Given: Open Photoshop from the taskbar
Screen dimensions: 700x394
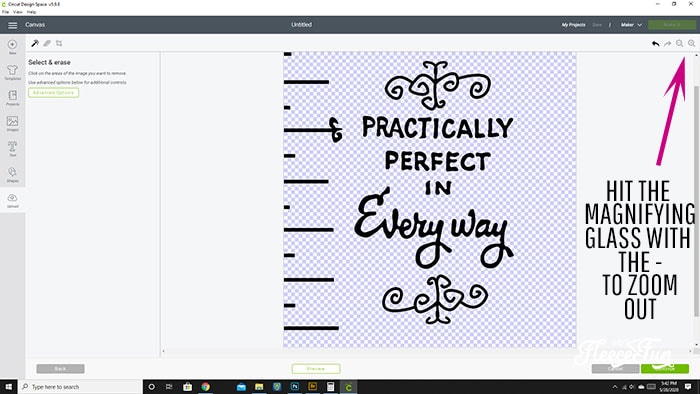Looking at the screenshot, I should pyautogui.click(x=295, y=386).
